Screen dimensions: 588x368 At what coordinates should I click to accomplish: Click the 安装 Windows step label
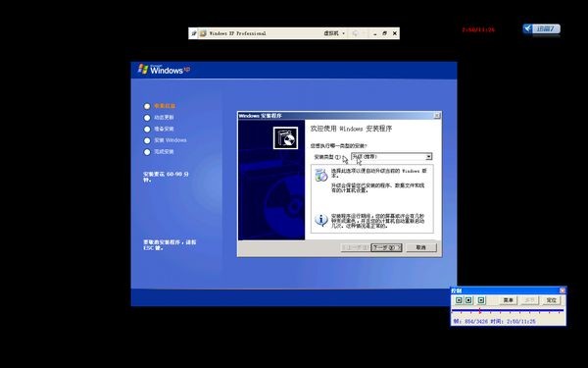[171, 140]
